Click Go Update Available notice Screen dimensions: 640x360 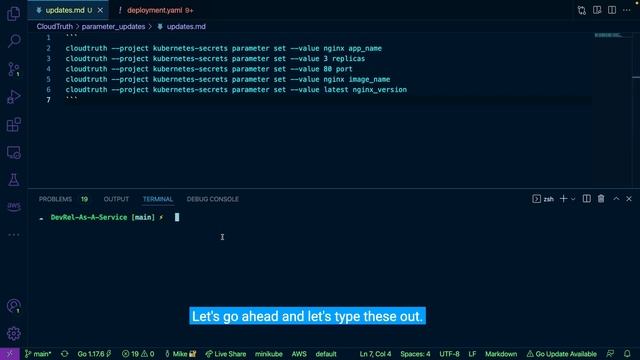(x=561, y=354)
